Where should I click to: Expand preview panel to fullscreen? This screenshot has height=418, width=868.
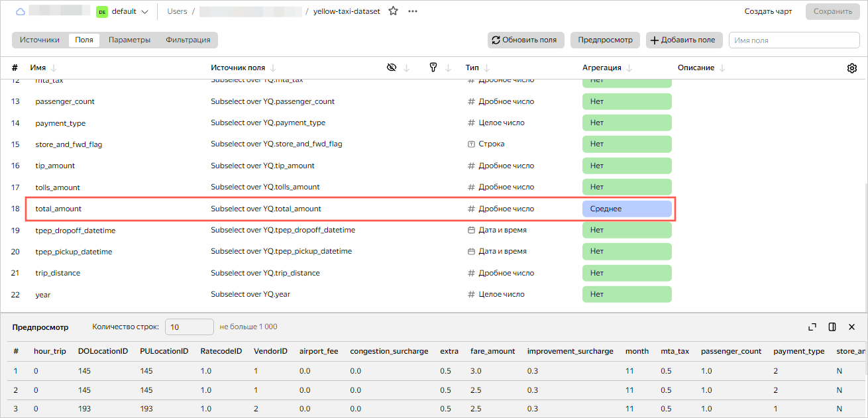tap(812, 327)
